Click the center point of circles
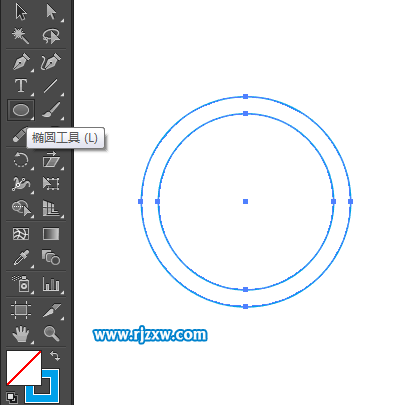 pos(245,201)
